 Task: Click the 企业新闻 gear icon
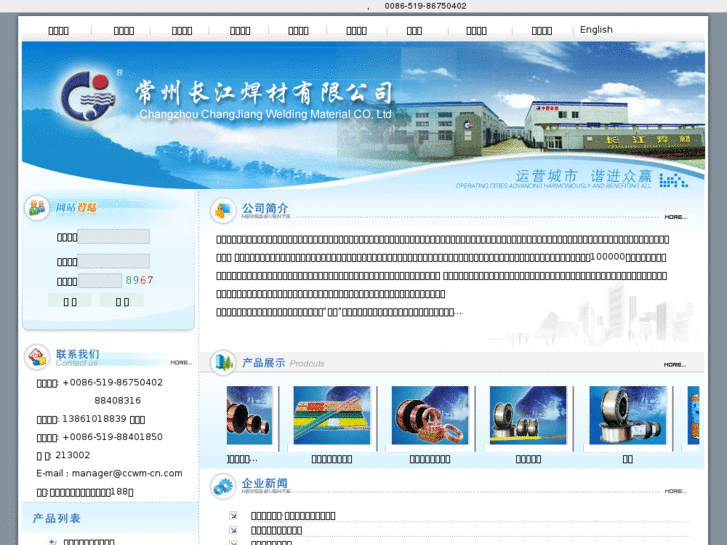click(x=223, y=486)
